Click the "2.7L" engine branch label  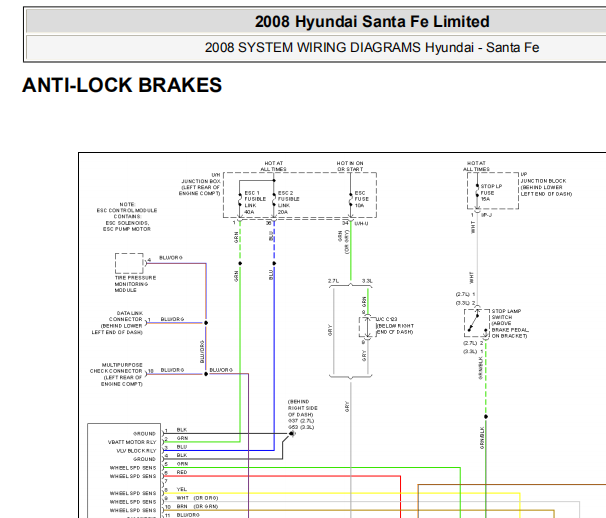point(333,281)
